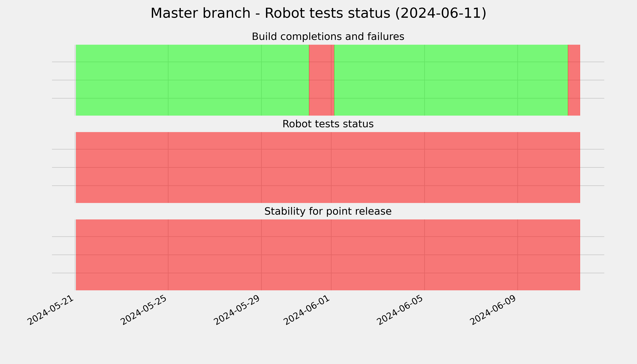This screenshot has height=364, width=637.
Task: Click the 2024-05-25 x-axis date label
Action: click(144, 310)
